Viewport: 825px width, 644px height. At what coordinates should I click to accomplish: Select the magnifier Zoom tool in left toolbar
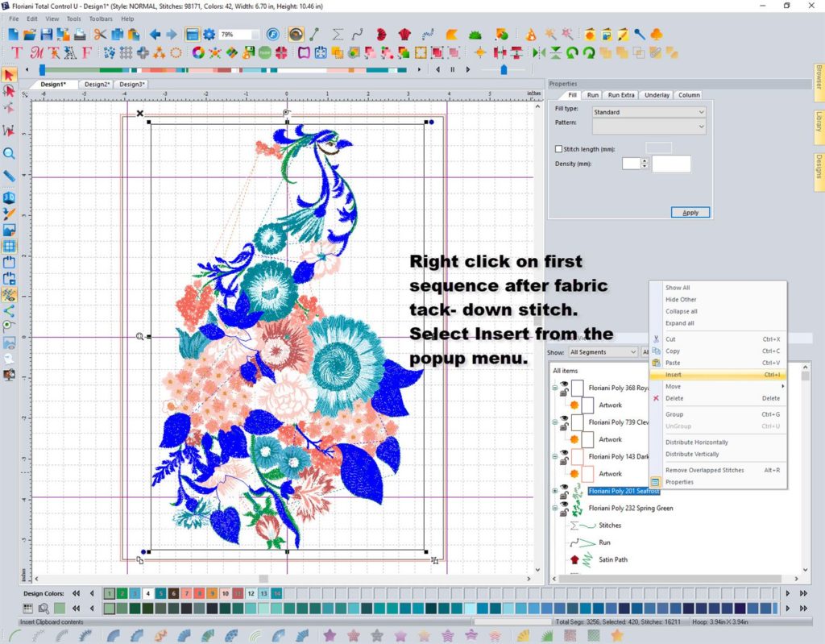(10, 153)
